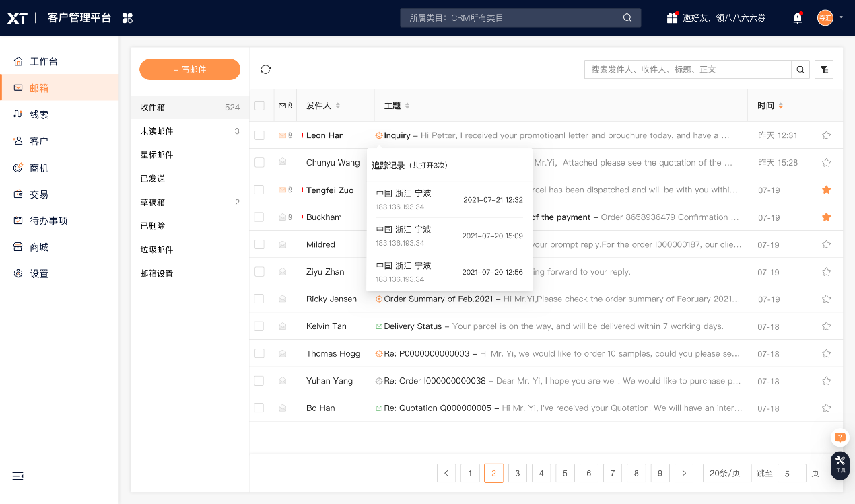
Task: Check the select-all checkbox in the header
Action: (259, 106)
